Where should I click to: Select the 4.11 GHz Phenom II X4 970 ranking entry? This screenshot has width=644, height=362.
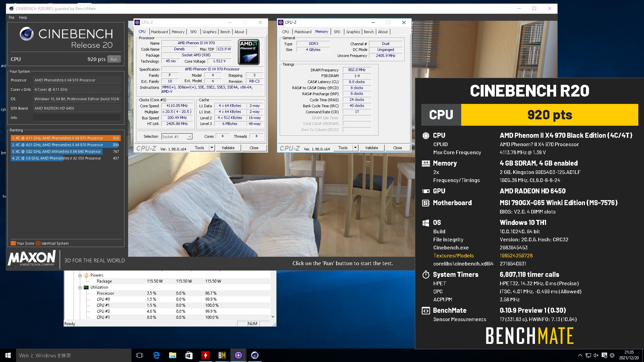pos(65,138)
